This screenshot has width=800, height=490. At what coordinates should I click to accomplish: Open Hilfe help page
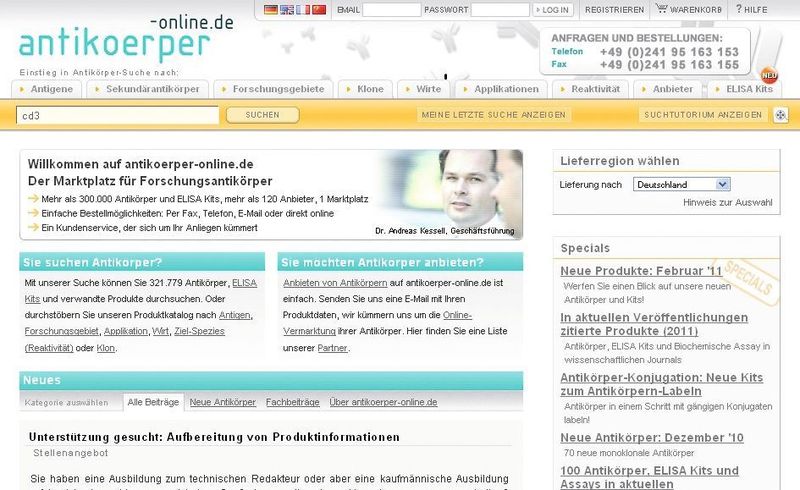click(x=751, y=9)
